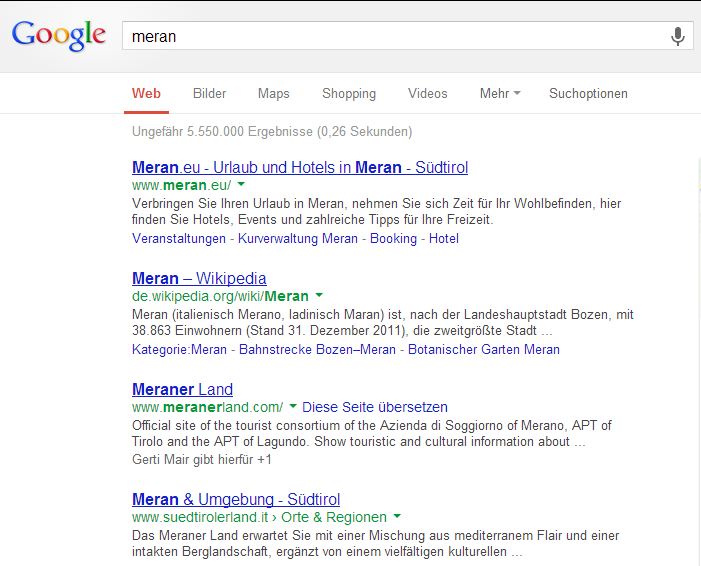
Task: Expand arrow next to www.meranerland.com/
Action: pos(293,406)
